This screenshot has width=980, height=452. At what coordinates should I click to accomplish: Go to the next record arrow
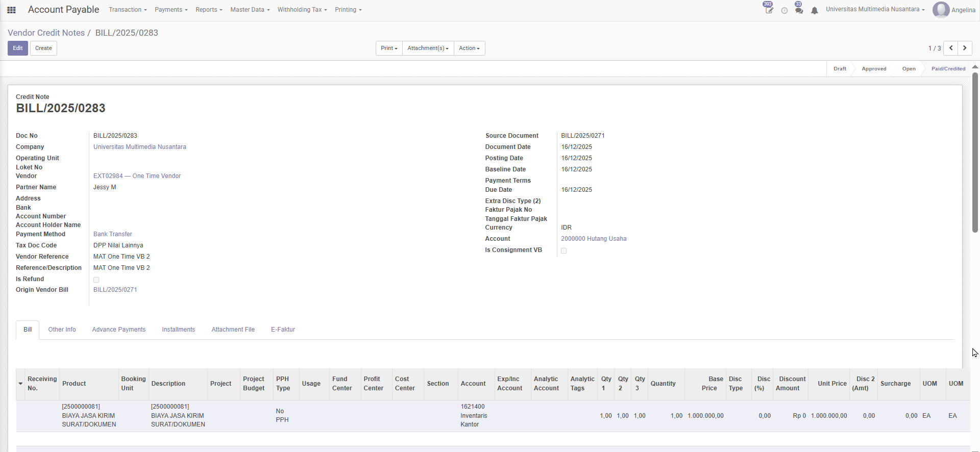point(965,48)
